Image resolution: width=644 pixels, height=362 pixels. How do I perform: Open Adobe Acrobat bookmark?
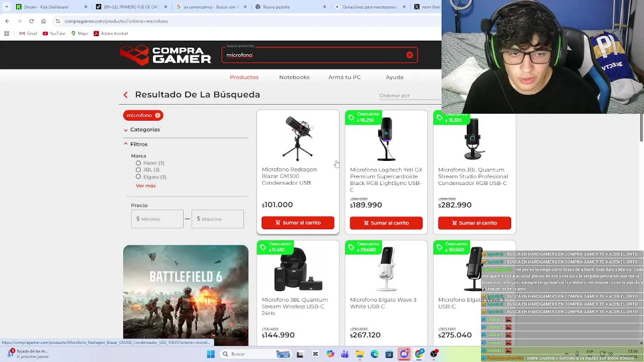(111, 33)
